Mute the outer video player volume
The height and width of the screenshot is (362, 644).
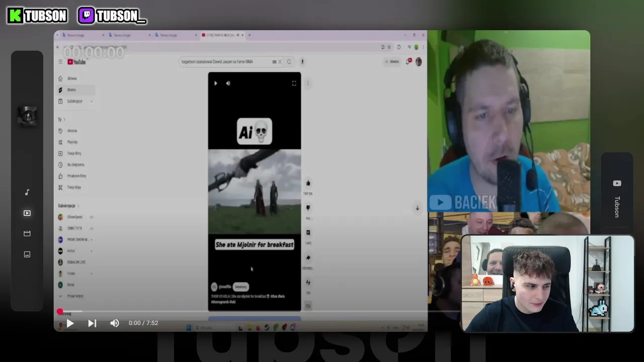[115, 323]
